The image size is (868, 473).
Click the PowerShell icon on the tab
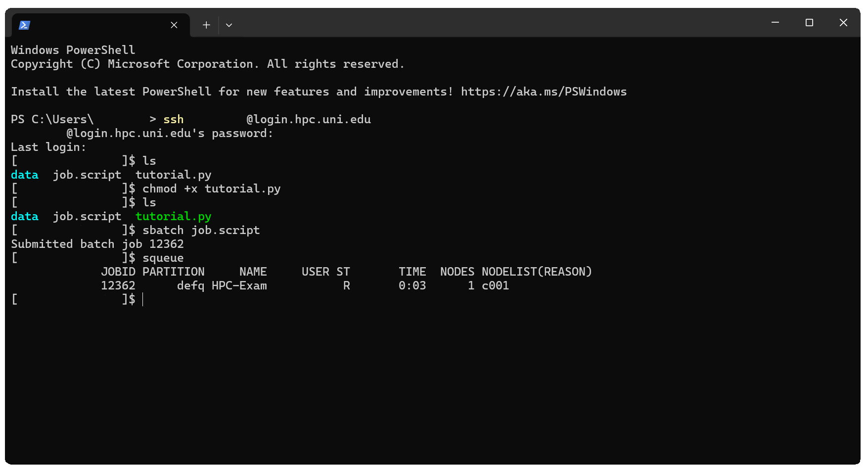pyautogui.click(x=24, y=25)
